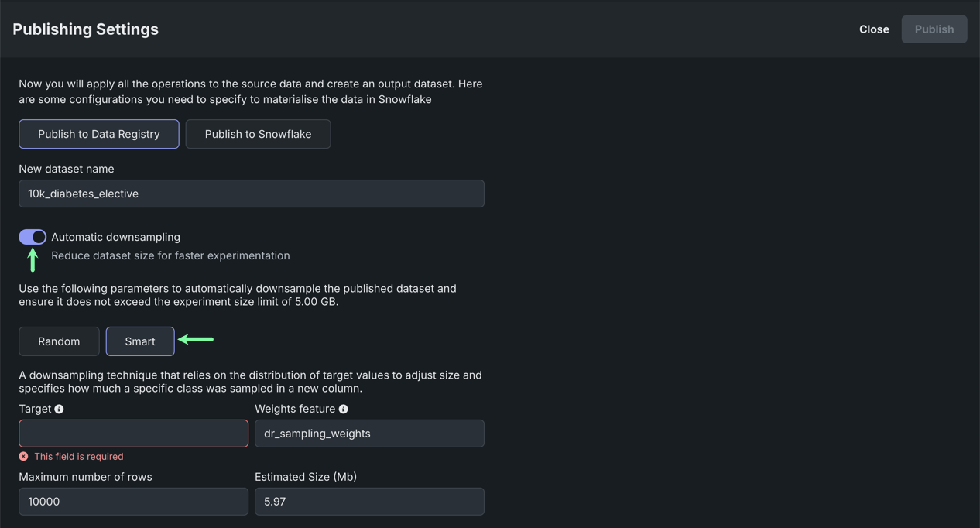Click the info icon next to Target

[x=59, y=409]
